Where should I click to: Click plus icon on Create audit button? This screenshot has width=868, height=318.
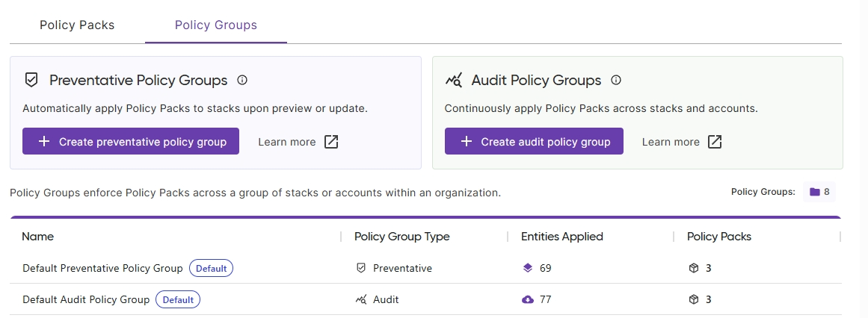(466, 142)
